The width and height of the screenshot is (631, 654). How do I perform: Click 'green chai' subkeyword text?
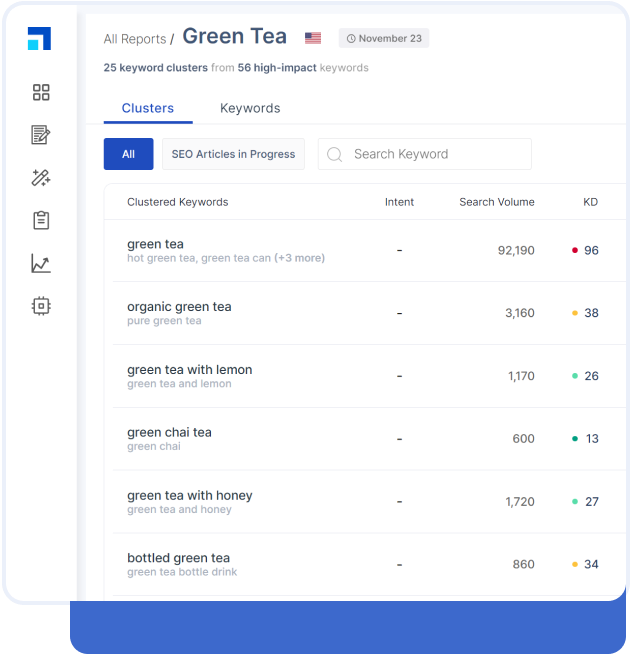(x=154, y=446)
